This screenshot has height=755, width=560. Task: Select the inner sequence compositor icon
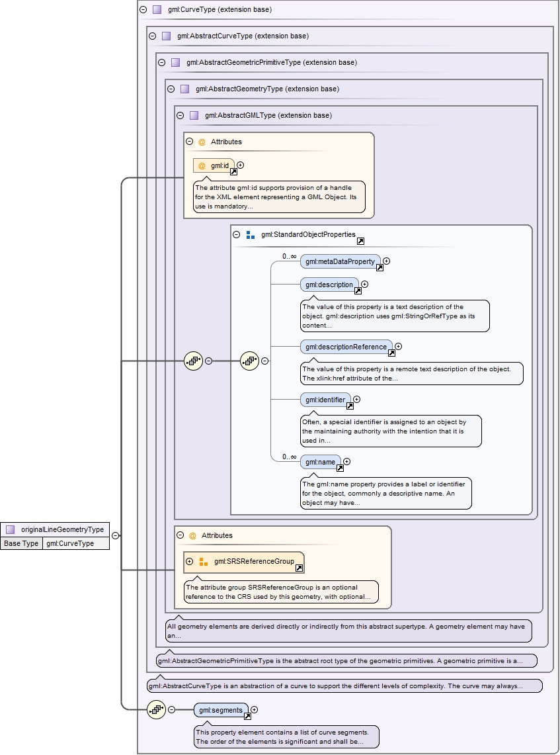pos(249,361)
